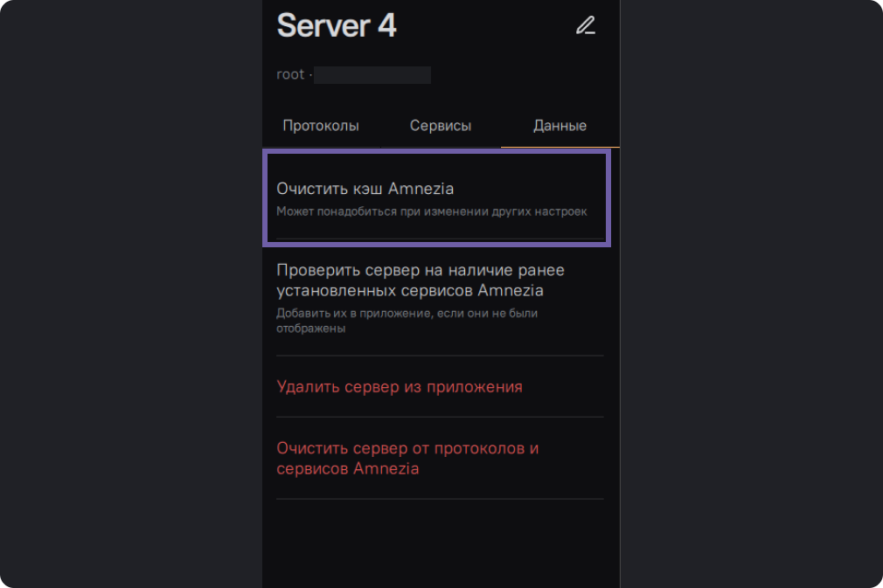
Task: Open the Сервисы tab
Action: (441, 126)
